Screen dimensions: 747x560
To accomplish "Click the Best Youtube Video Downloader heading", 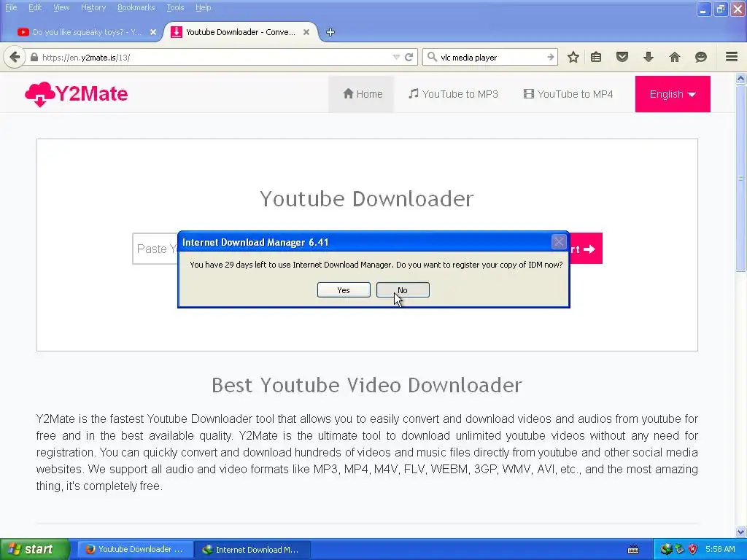I will 367,385.
